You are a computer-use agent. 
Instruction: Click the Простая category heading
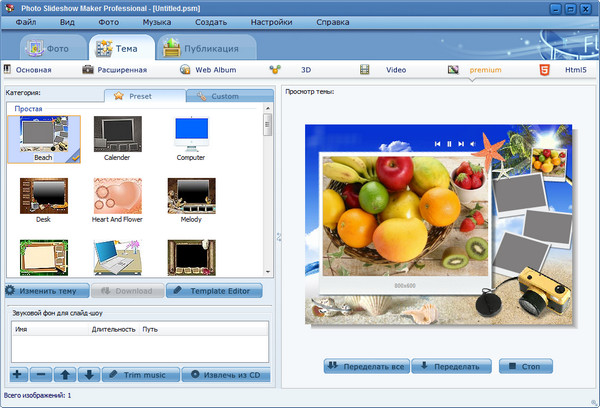point(28,109)
